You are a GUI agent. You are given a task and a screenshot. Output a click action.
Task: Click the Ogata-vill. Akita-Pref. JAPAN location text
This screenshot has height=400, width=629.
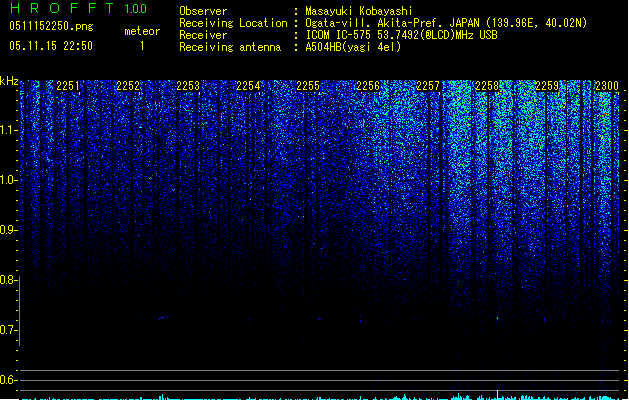pos(446,23)
